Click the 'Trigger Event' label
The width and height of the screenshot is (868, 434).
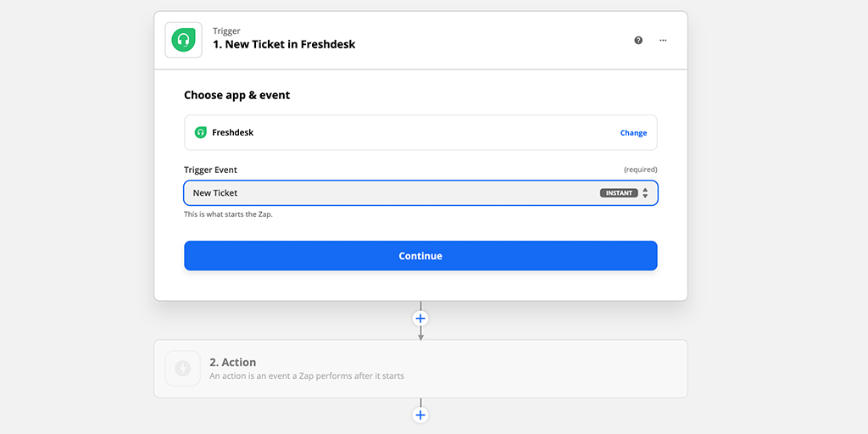(x=210, y=170)
